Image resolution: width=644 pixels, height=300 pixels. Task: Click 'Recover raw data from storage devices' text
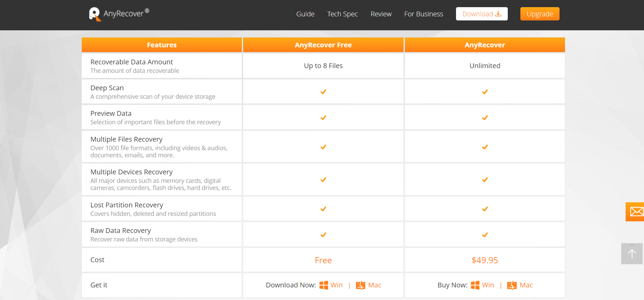[x=144, y=239]
